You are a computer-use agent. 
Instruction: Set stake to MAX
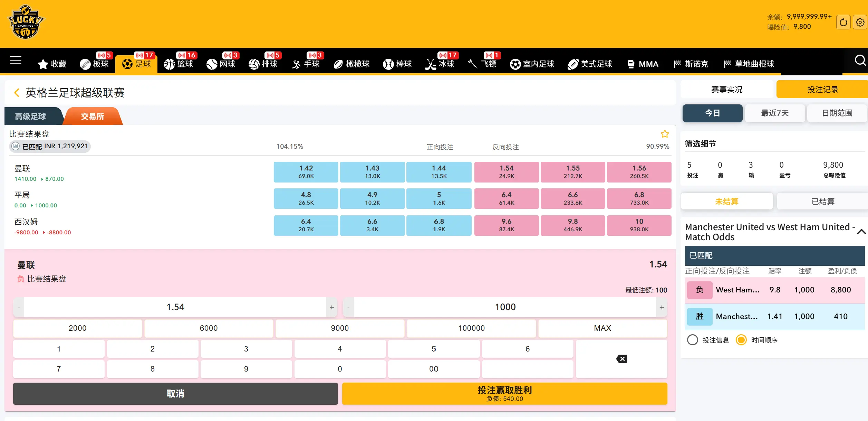pos(602,328)
